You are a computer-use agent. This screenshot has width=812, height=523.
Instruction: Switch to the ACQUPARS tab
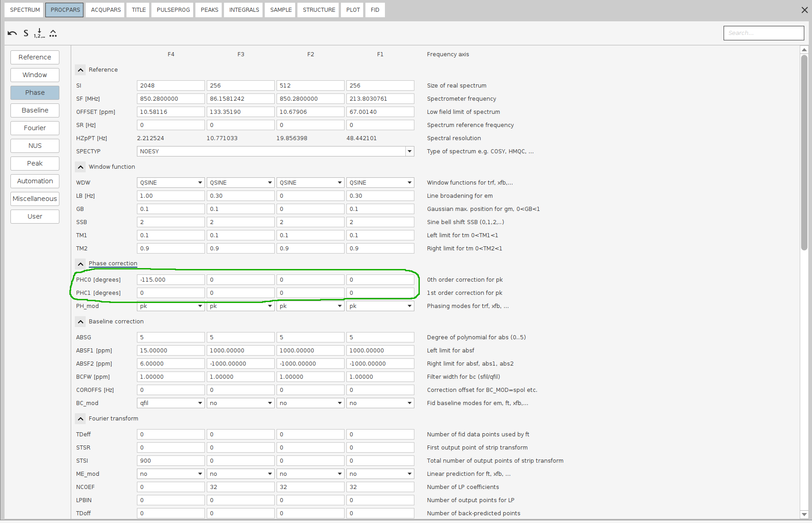click(106, 10)
